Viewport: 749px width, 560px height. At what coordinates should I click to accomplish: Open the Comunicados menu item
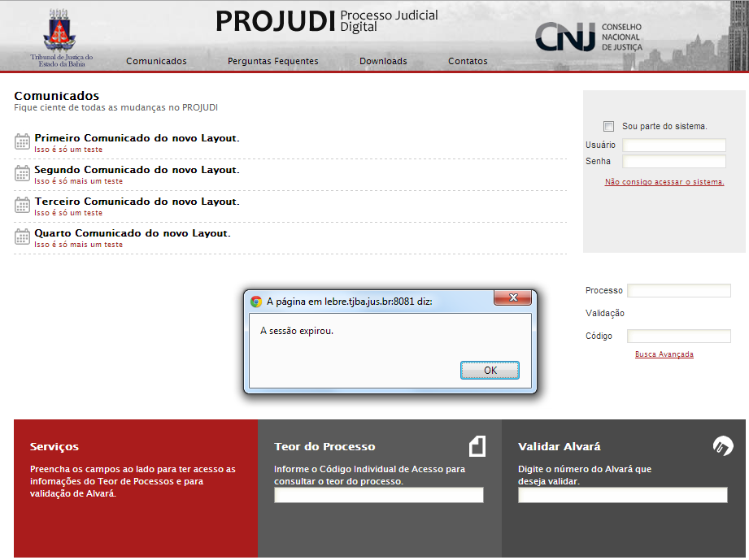coord(156,61)
